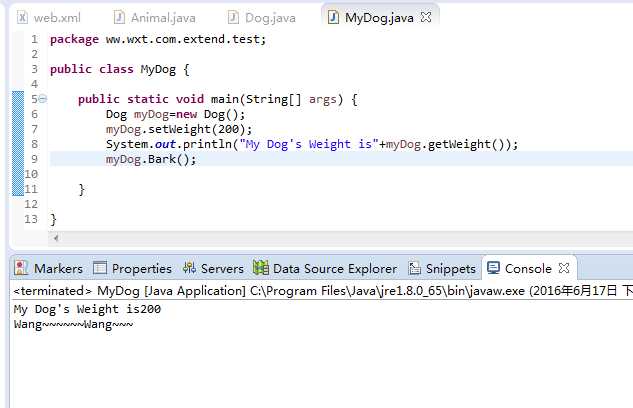Click the Markers tab icon

tap(21, 268)
